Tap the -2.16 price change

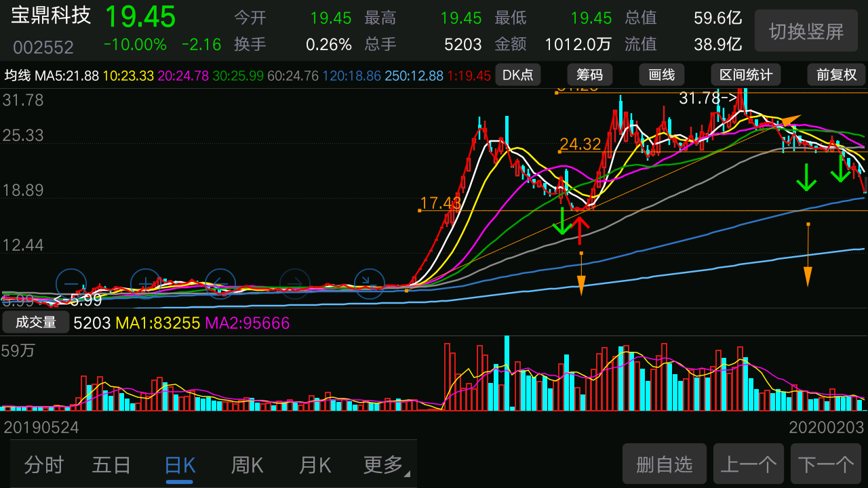[x=201, y=45]
